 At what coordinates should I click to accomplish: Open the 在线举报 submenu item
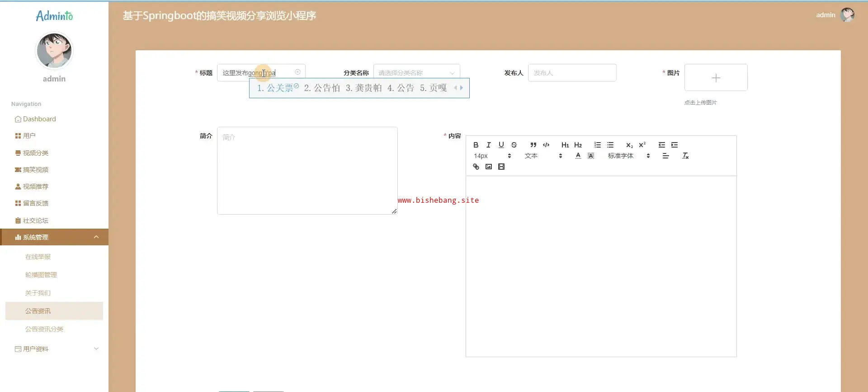pos(54,257)
